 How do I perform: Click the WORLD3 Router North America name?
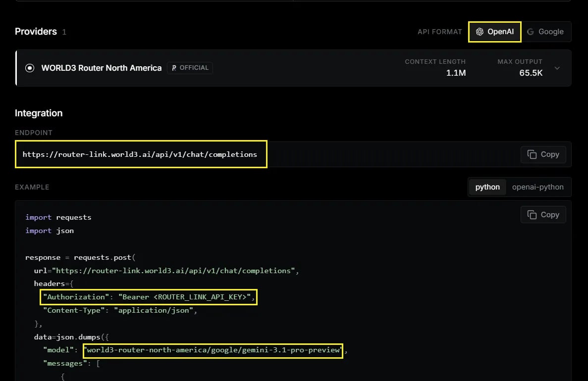[101, 68]
